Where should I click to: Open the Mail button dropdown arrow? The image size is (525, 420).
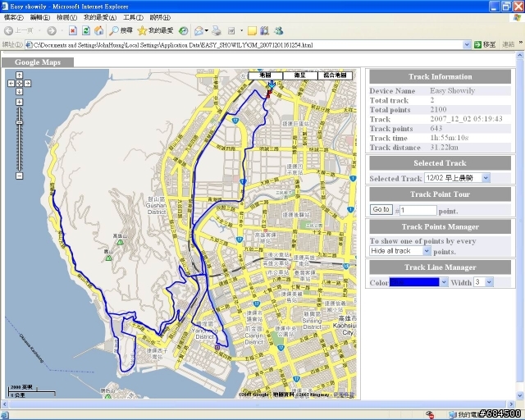(x=207, y=31)
